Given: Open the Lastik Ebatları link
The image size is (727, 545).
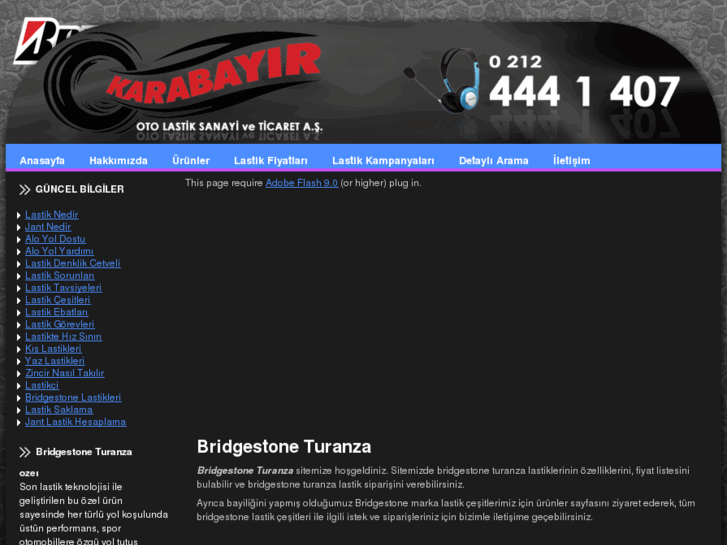Looking at the screenshot, I should [57, 312].
